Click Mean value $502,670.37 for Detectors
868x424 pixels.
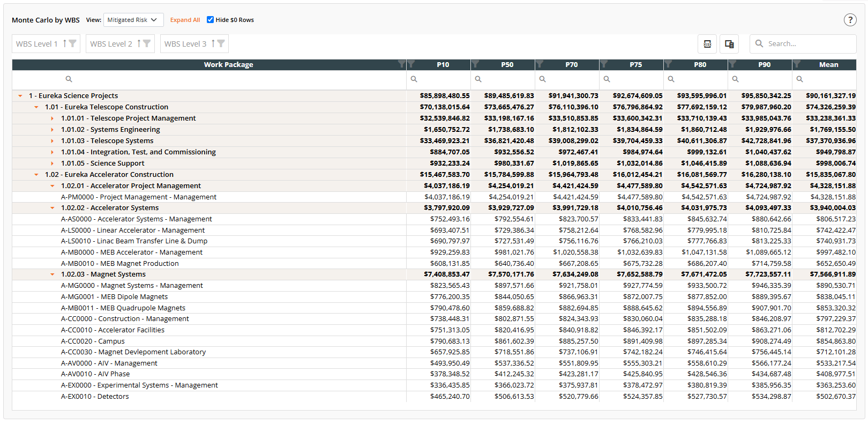click(836, 397)
